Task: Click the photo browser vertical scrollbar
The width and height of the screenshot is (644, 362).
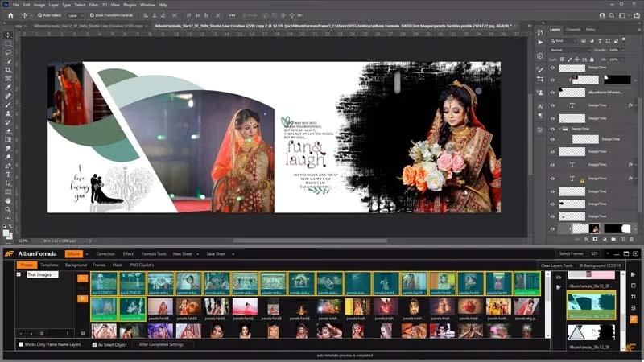Action: (547, 304)
